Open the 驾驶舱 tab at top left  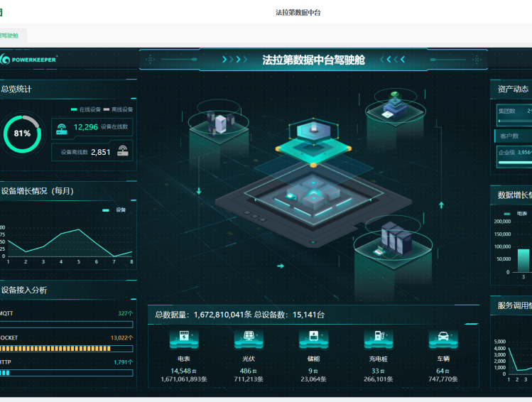tap(10, 36)
